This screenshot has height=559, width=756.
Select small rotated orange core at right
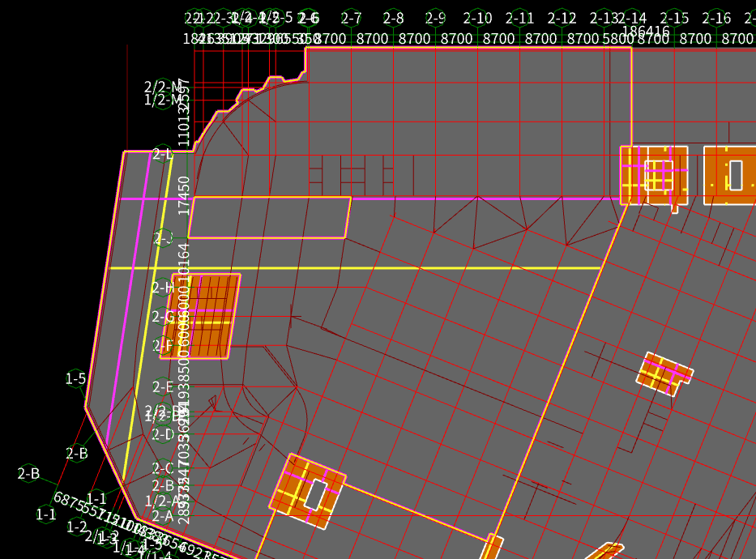click(x=665, y=374)
